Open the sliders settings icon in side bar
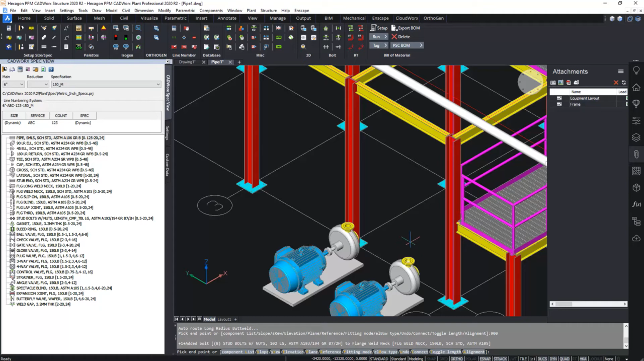 point(636,121)
